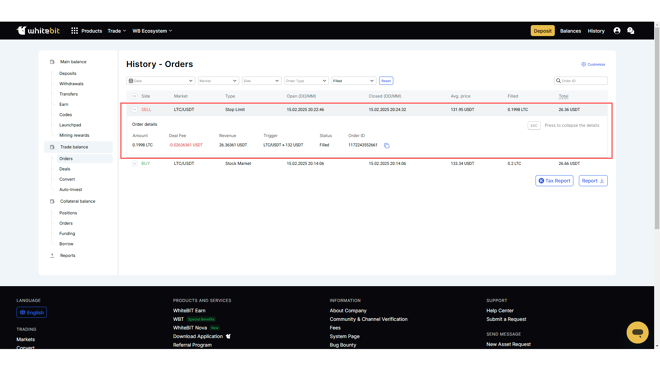
Task: Click the yellow Deposit button
Action: click(x=542, y=31)
